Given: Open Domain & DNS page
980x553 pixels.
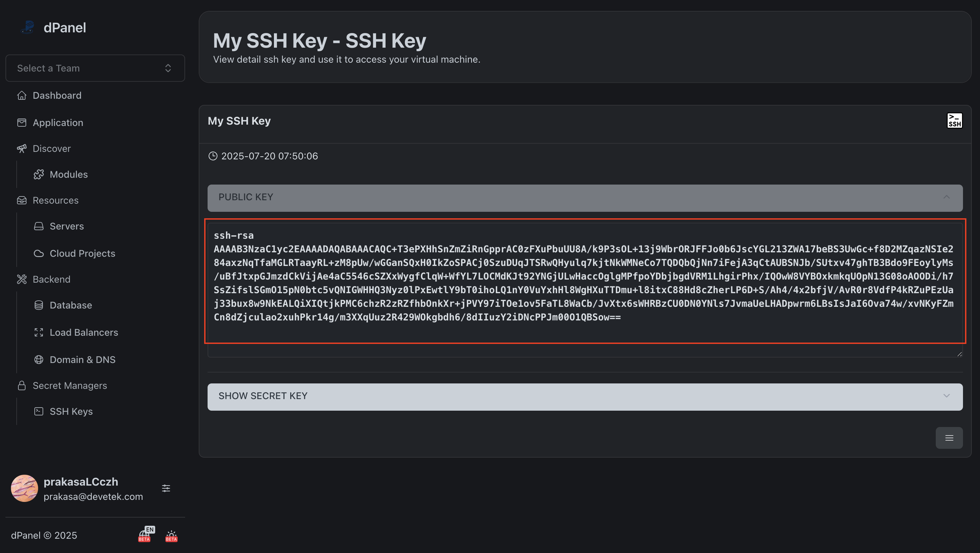Looking at the screenshot, I should tap(82, 360).
